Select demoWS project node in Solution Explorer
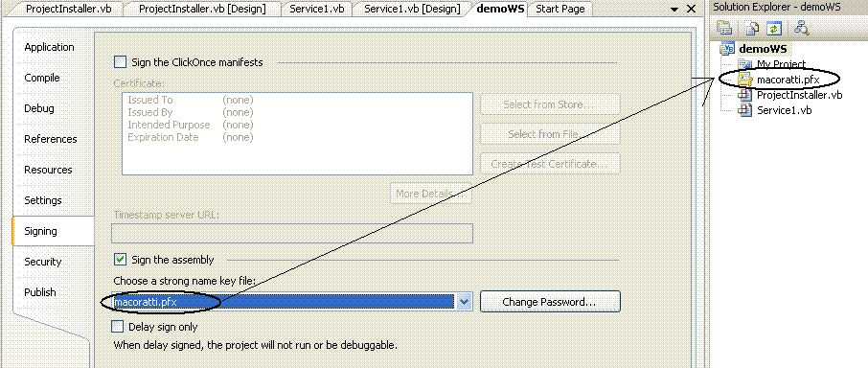Image resolution: width=868 pixels, height=368 pixels. [x=762, y=49]
